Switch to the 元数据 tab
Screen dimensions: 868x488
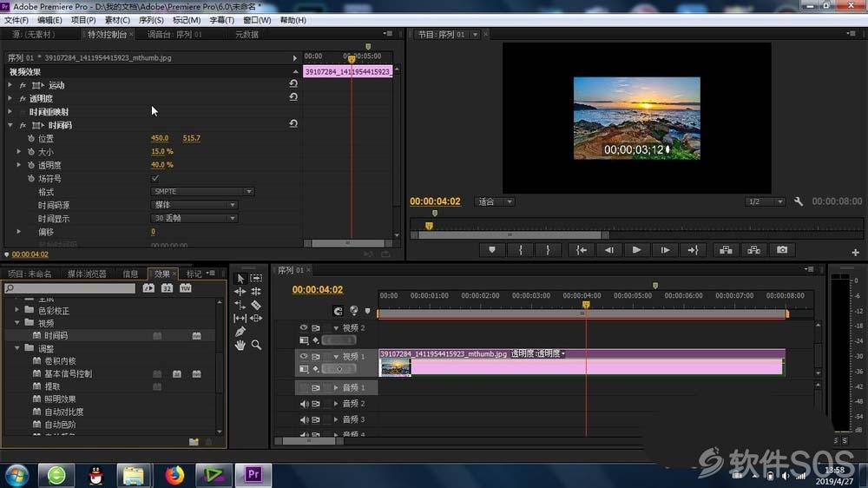click(x=247, y=35)
